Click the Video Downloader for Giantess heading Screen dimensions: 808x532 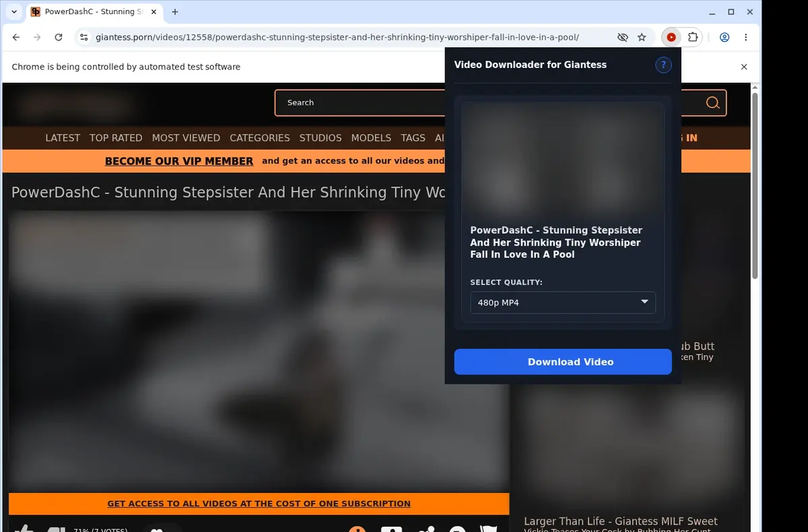click(531, 65)
